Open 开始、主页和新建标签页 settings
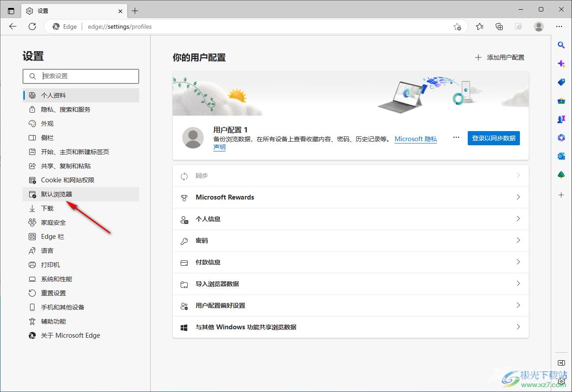572x392 pixels. [81, 152]
